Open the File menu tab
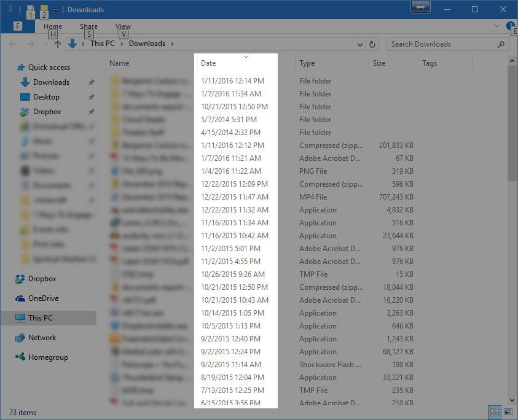The image size is (518, 420). tap(18, 26)
